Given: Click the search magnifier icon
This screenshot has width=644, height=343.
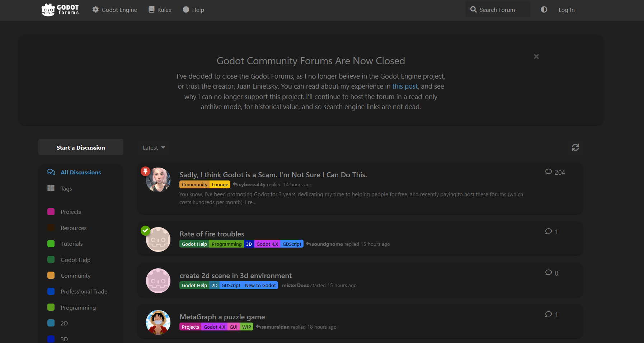Looking at the screenshot, I should point(474,10).
